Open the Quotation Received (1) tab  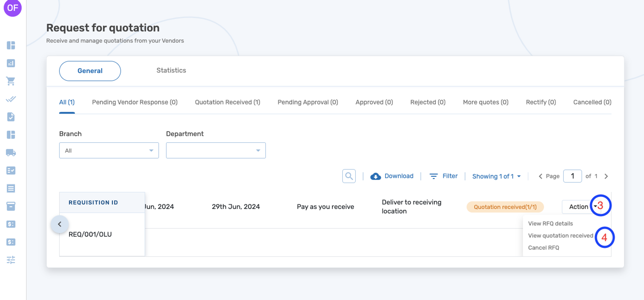(227, 102)
